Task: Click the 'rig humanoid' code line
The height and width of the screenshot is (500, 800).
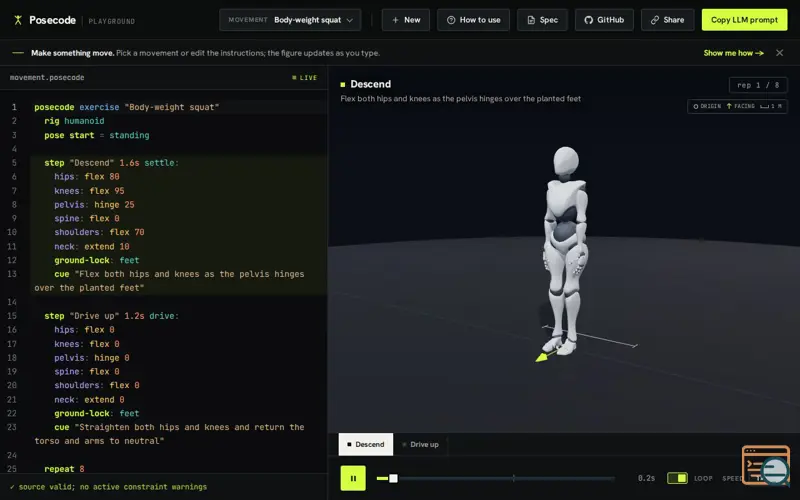Action: coord(74,121)
